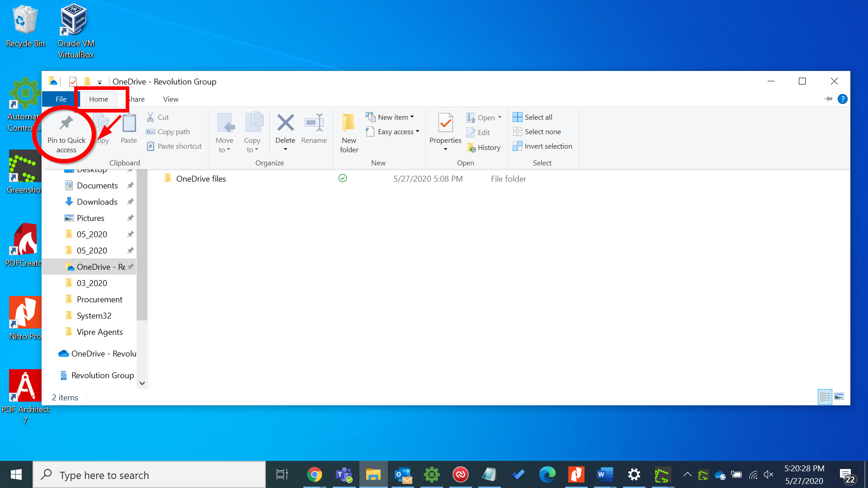Click navigation pane scrollbar down arrow

[142, 383]
